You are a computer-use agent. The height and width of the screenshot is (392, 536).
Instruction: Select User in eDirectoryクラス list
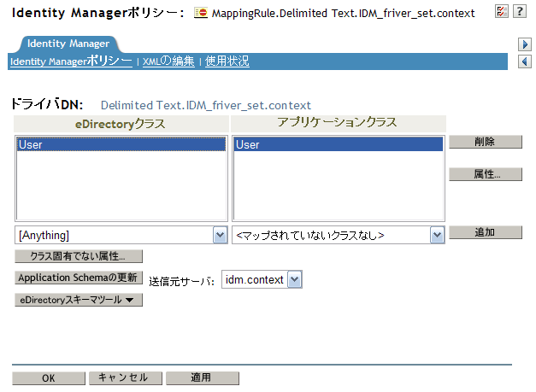pos(121,144)
